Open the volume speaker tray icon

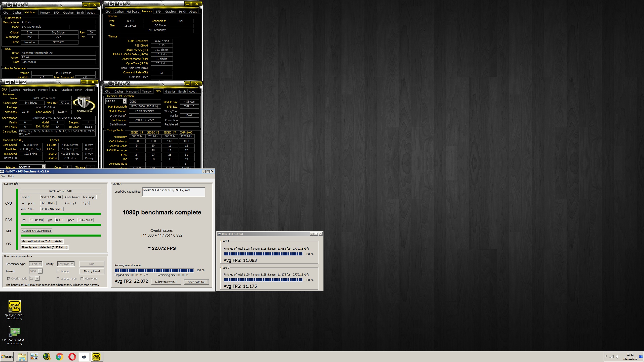(x=618, y=357)
